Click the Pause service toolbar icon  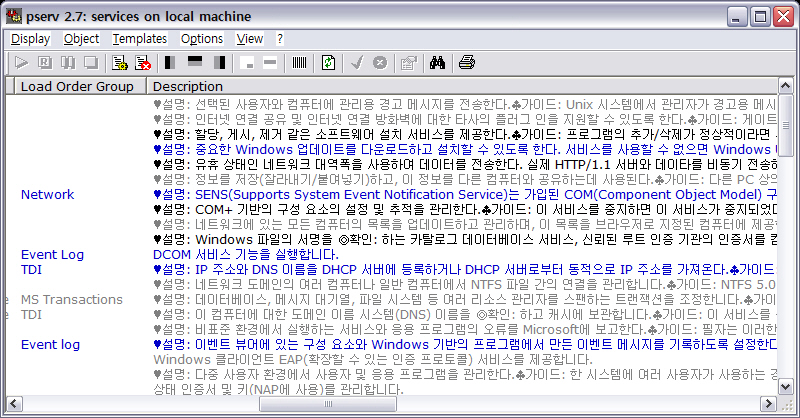click(68, 63)
